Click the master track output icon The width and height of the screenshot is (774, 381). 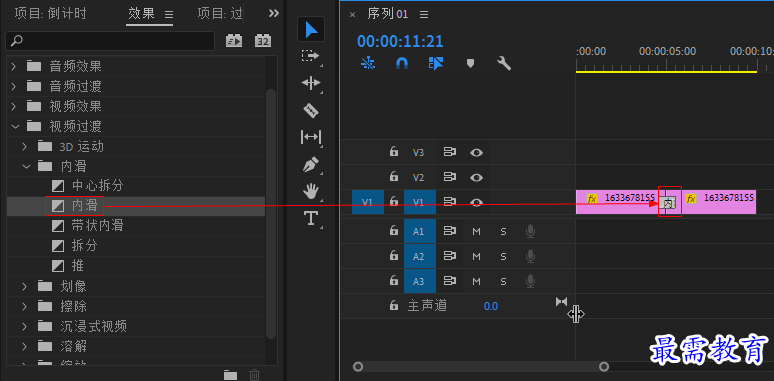coord(561,302)
